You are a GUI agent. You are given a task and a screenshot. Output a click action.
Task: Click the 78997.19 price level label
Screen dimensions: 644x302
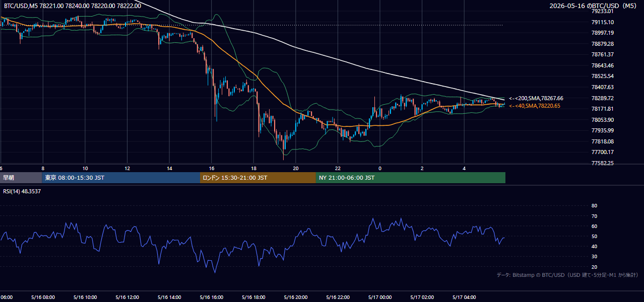coord(602,33)
